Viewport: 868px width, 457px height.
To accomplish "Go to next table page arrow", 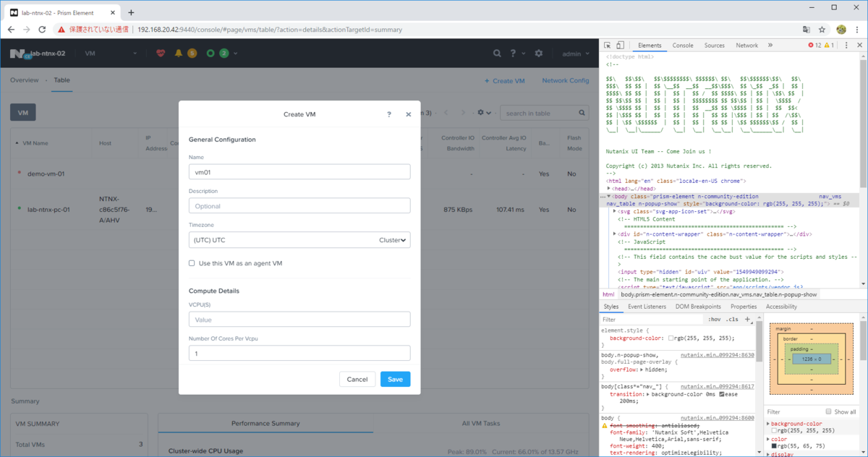I will (464, 113).
